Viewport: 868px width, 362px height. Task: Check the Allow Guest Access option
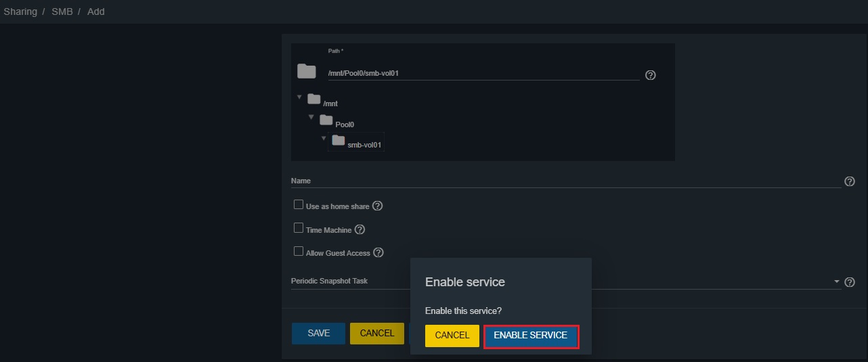pos(299,252)
